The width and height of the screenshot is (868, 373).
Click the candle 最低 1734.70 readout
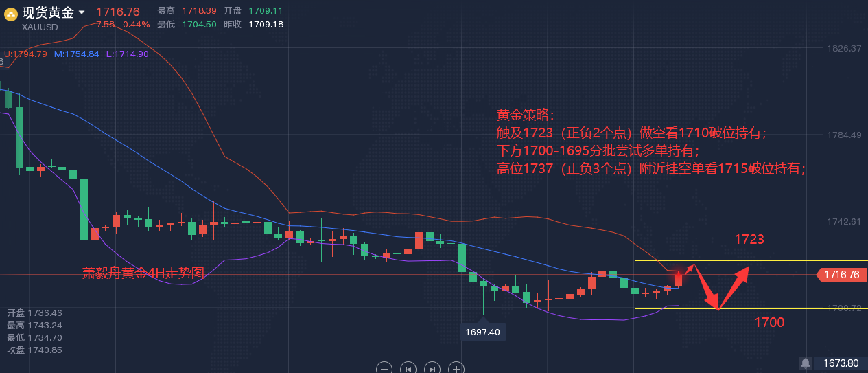(x=35, y=337)
